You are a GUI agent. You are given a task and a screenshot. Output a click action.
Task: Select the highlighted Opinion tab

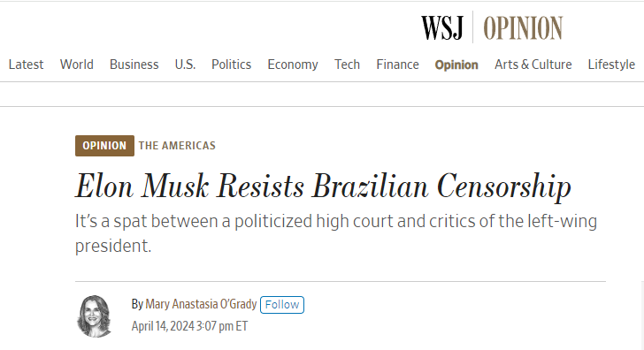[x=456, y=65]
